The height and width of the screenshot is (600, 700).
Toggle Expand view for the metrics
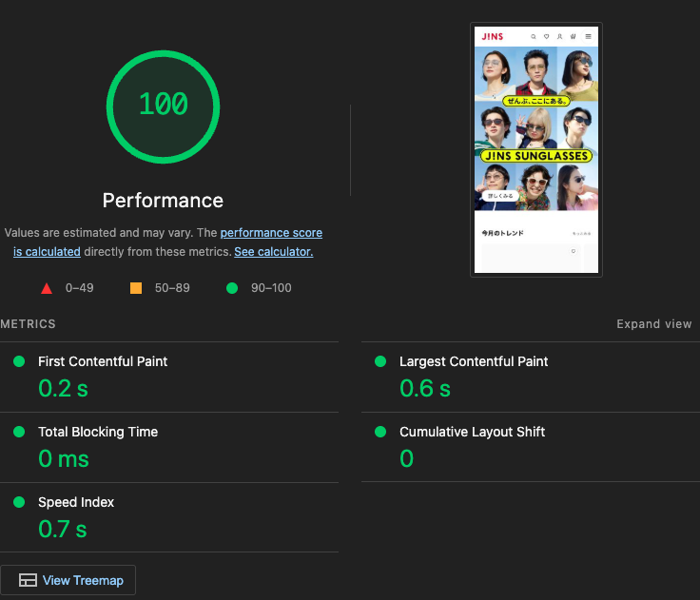[653, 324]
